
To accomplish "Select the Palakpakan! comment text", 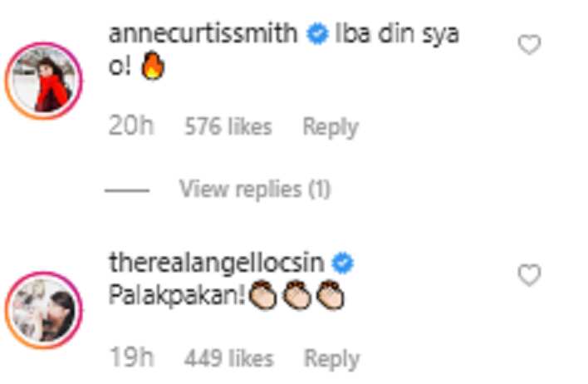I will [x=178, y=296].
